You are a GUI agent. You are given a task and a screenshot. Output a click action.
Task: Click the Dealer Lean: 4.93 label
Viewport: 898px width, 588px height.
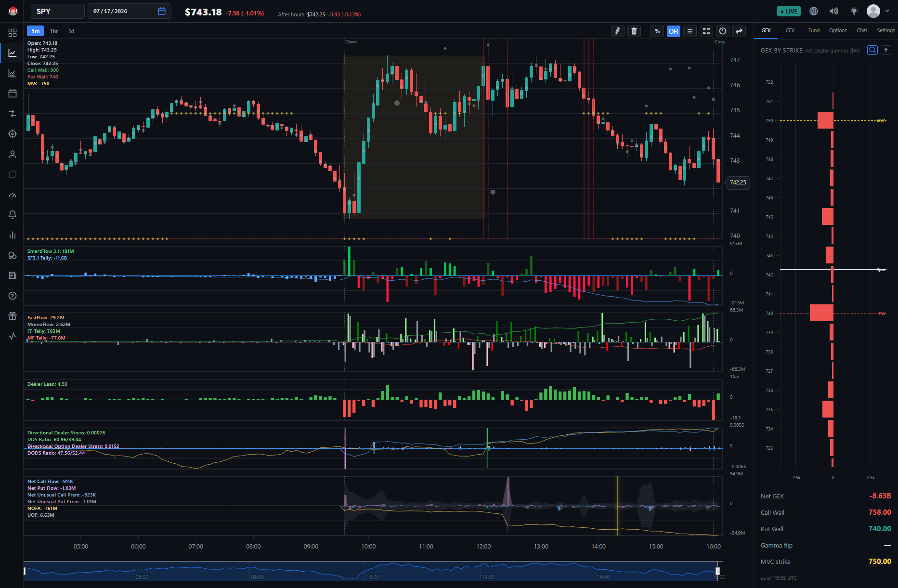(x=47, y=384)
